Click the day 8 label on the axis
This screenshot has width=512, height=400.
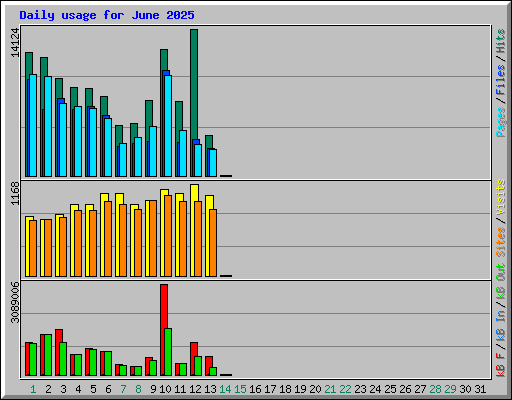[x=138, y=389]
